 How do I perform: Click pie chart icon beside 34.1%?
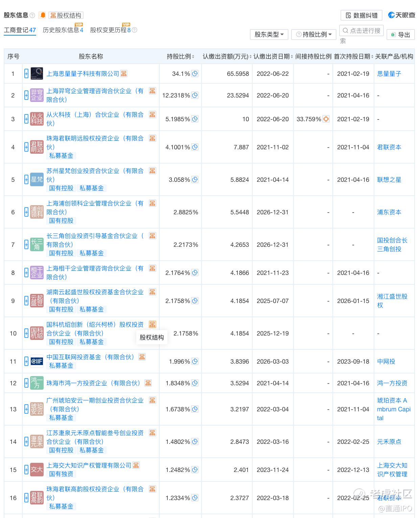(x=195, y=73)
